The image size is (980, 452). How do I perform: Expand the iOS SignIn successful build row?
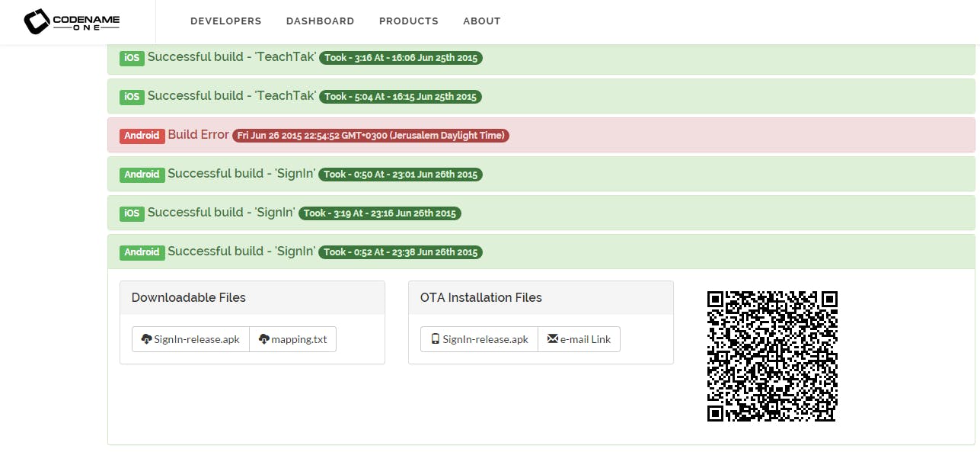pos(541,213)
